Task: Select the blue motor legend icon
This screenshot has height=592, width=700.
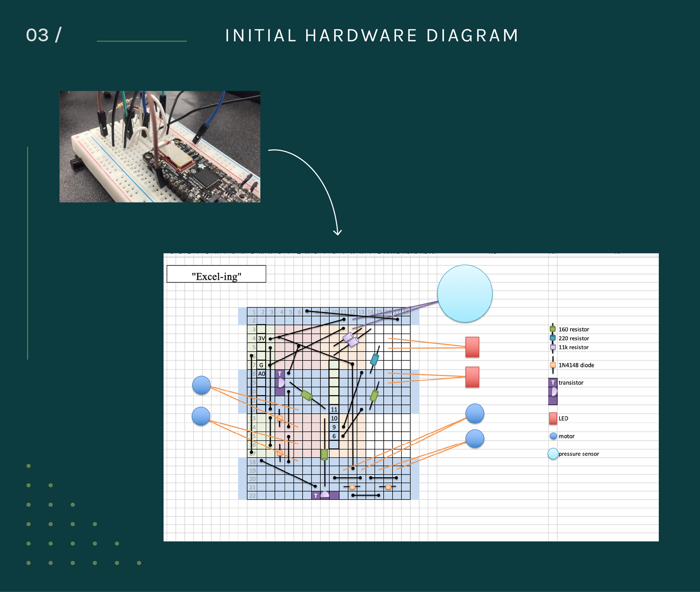Action: coord(553,436)
